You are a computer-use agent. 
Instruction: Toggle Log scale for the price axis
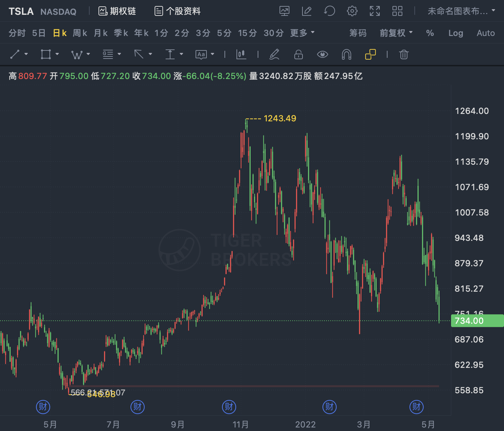tap(455, 33)
